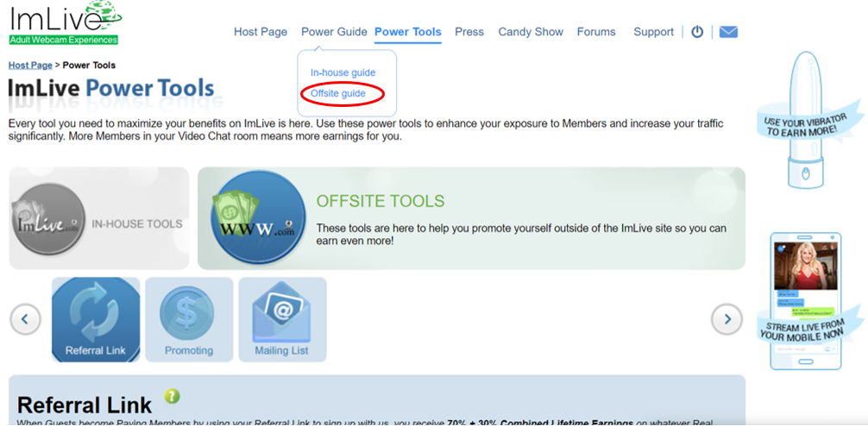Select the Promoting dollar icon

pos(189,319)
